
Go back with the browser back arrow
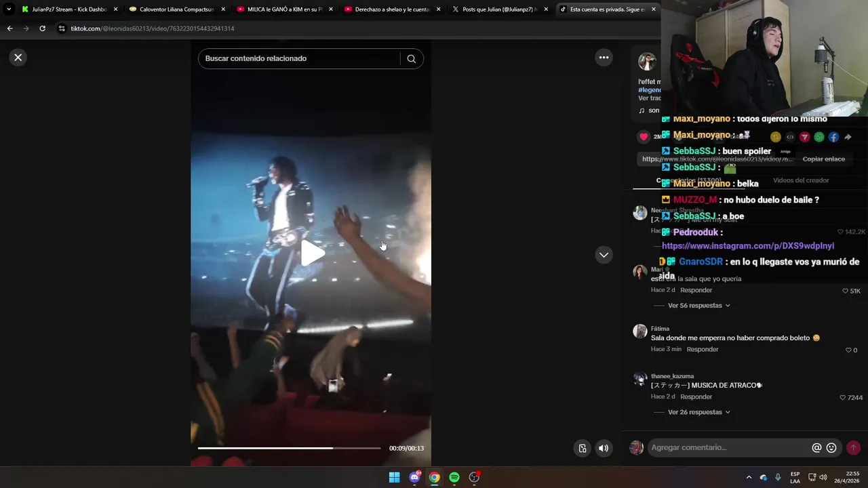9,28
